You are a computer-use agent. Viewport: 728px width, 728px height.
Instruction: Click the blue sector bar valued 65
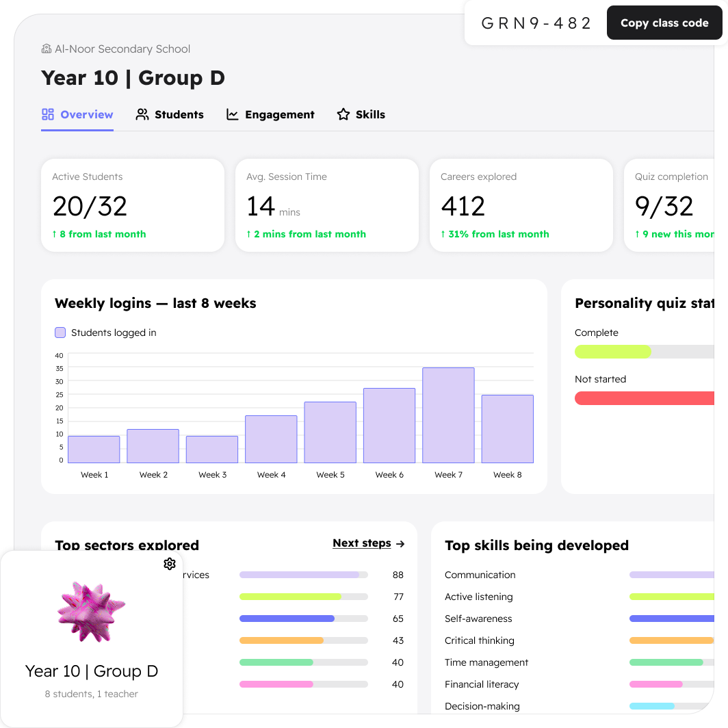pos(304,619)
